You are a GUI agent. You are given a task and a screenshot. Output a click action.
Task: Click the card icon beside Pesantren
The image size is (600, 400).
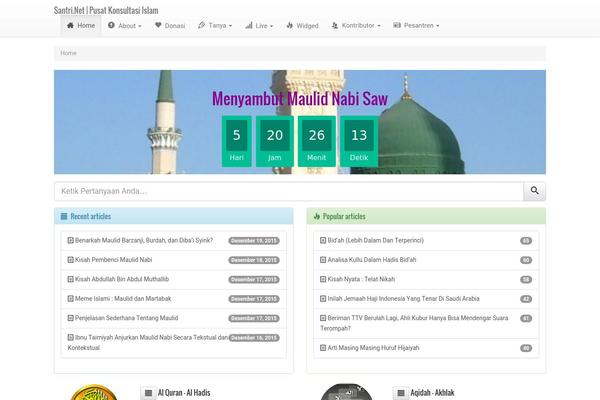[x=397, y=25]
